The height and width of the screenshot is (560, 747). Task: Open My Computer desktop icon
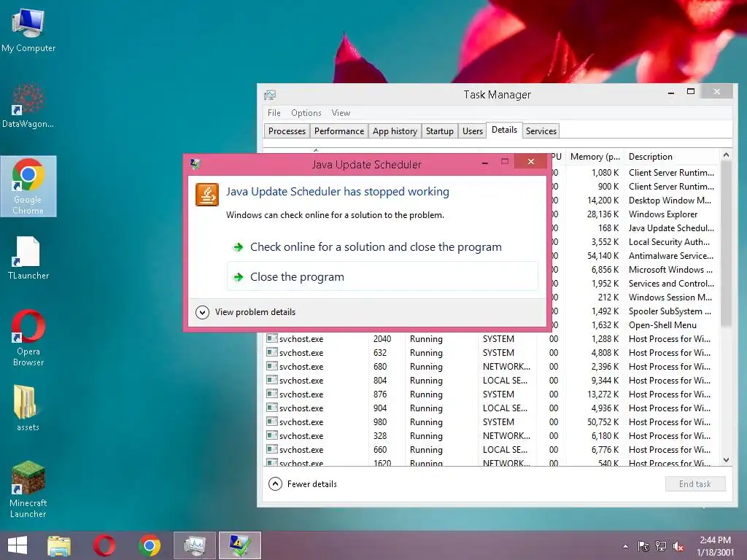coord(28,31)
